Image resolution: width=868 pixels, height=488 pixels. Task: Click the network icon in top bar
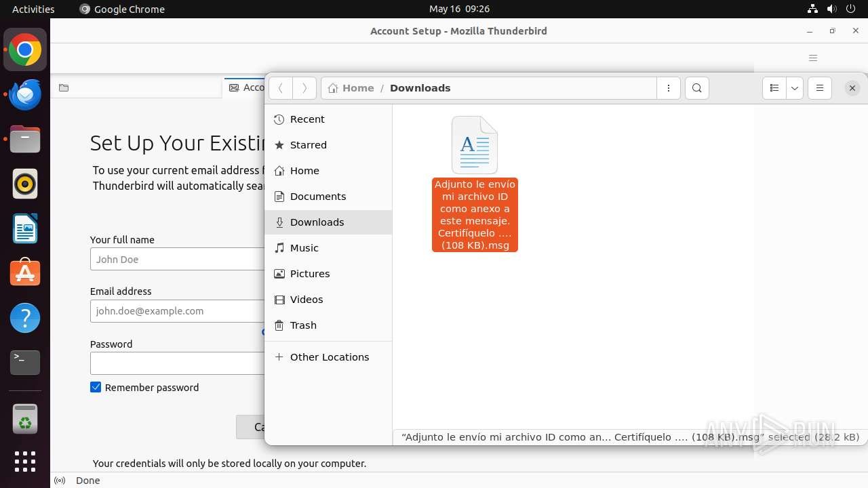coord(812,9)
